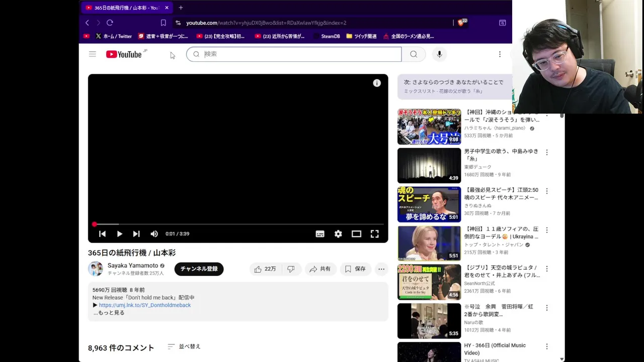Image resolution: width=644 pixels, height=362 pixels.
Task: Go back in the browser
Action: [87, 23]
